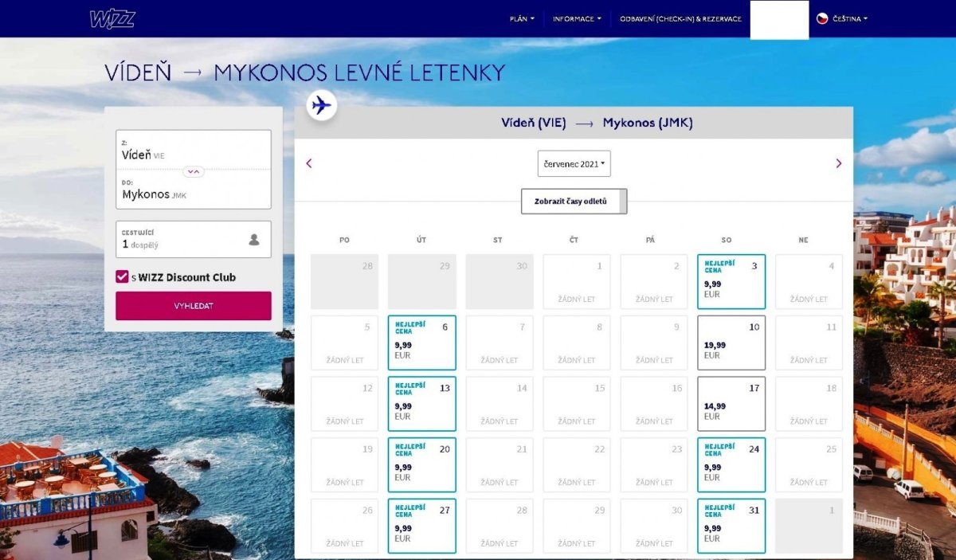Screen dimensions: 956x560
Task: Click the Vyhledat search button
Action: [194, 306]
